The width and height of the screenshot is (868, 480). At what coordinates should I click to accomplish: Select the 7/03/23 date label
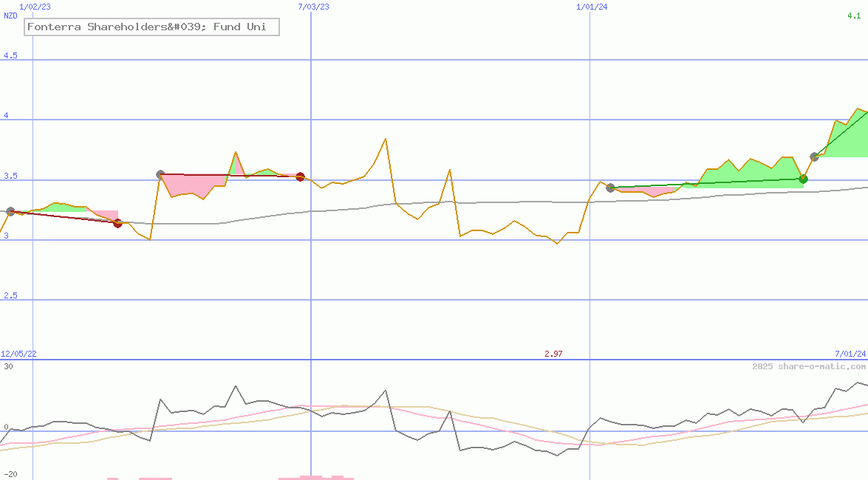coord(313,7)
